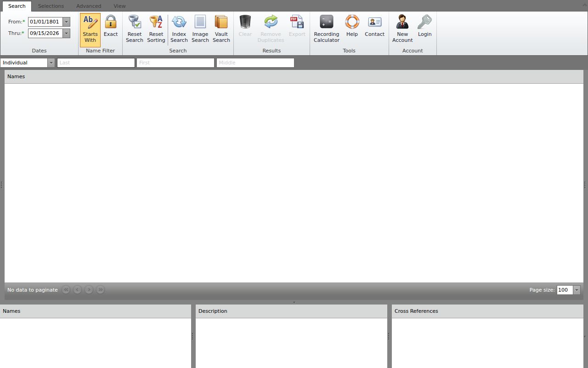Go to first page of results

pyautogui.click(x=66, y=290)
